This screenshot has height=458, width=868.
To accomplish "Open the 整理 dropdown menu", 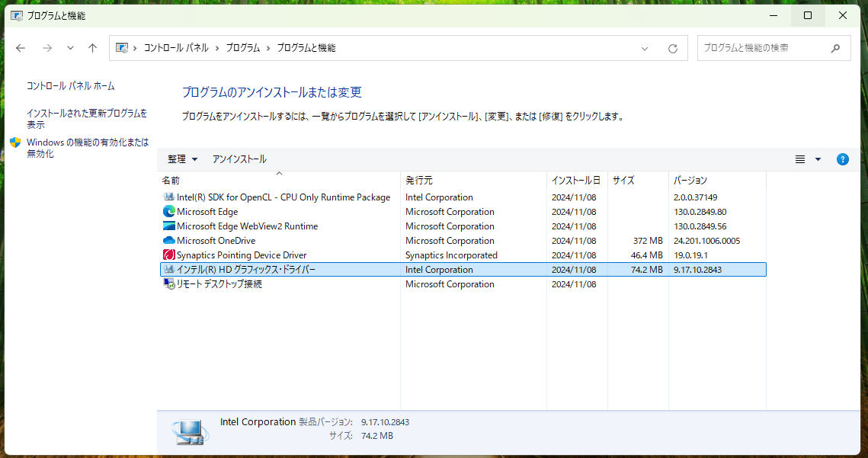I will 182,159.
